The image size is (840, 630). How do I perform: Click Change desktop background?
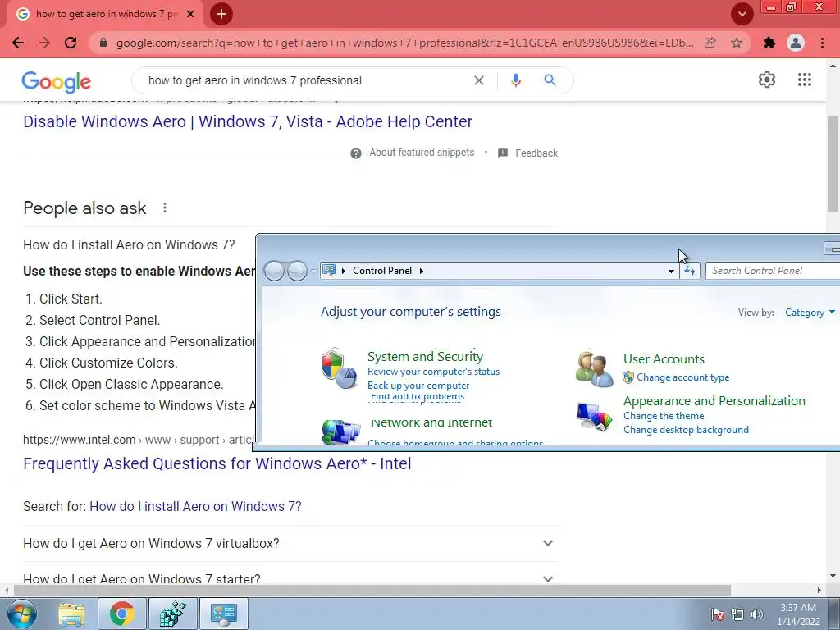687,430
